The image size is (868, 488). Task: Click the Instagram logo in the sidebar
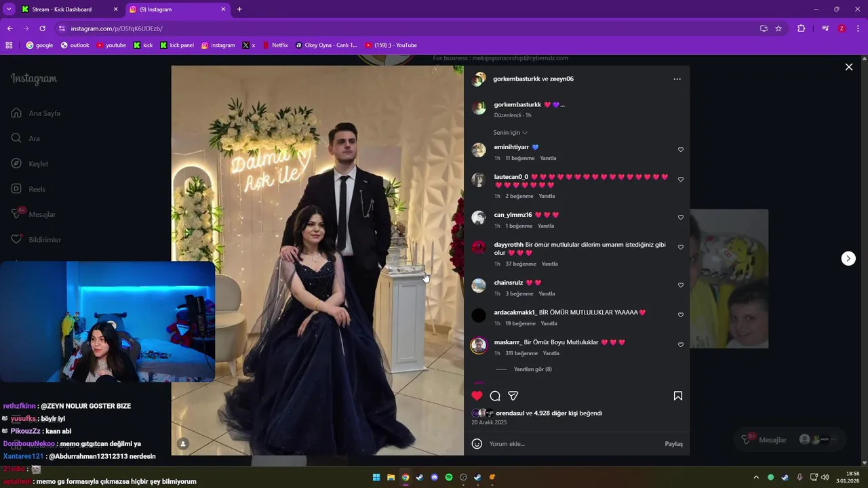coord(34,79)
